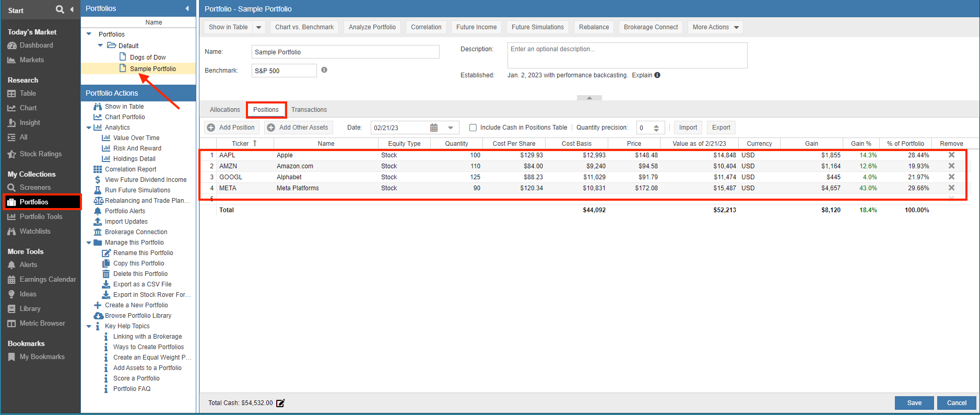Click the search magnifier icon next to Start

tap(60, 9)
